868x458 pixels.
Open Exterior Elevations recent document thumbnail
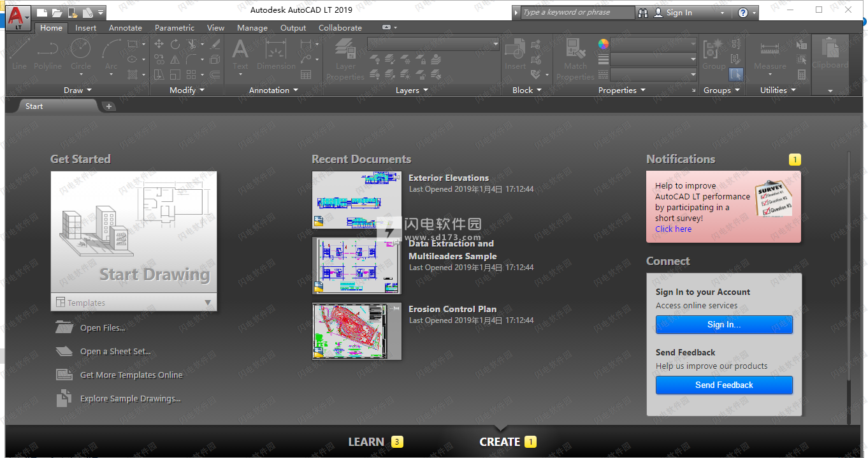point(357,200)
